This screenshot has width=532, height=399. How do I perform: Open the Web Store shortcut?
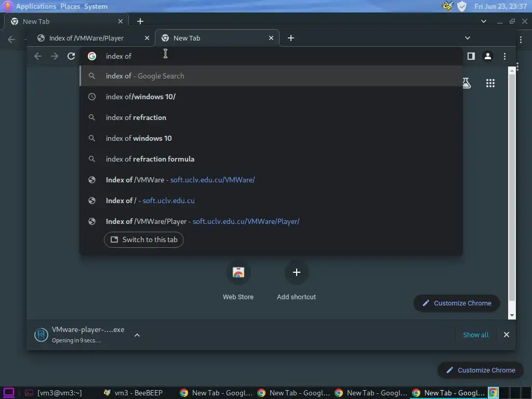(x=238, y=272)
